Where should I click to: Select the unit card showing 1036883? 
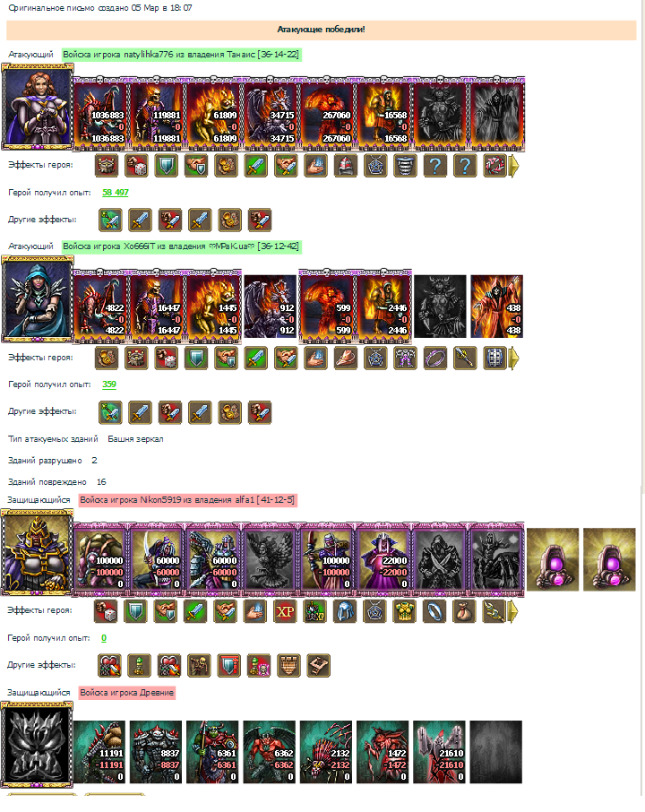(100, 114)
